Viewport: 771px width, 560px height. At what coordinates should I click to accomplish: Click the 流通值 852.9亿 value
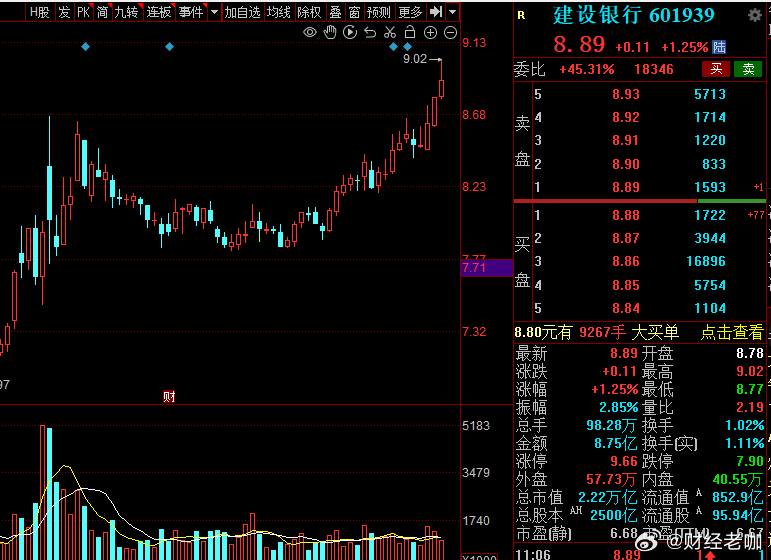coord(737,498)
